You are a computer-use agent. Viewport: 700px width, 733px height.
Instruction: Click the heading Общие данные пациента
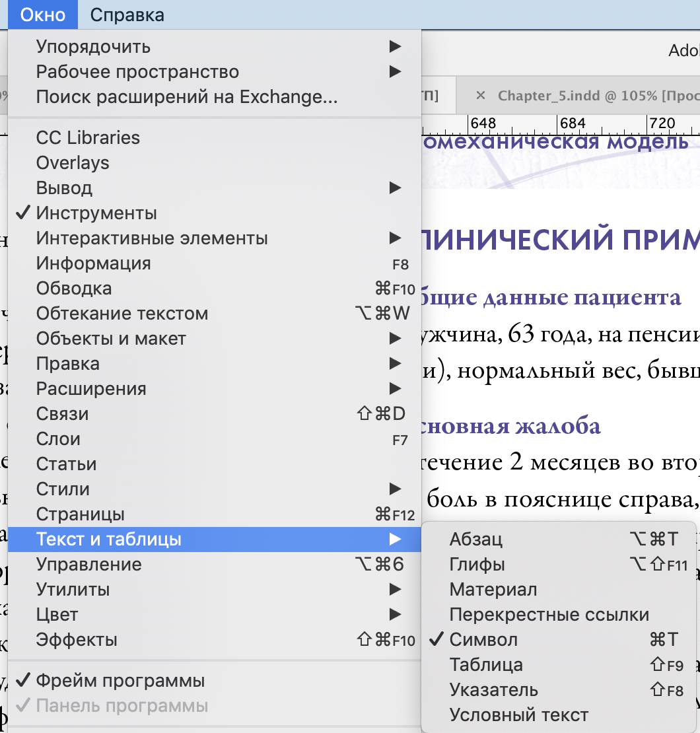point(551,298)
